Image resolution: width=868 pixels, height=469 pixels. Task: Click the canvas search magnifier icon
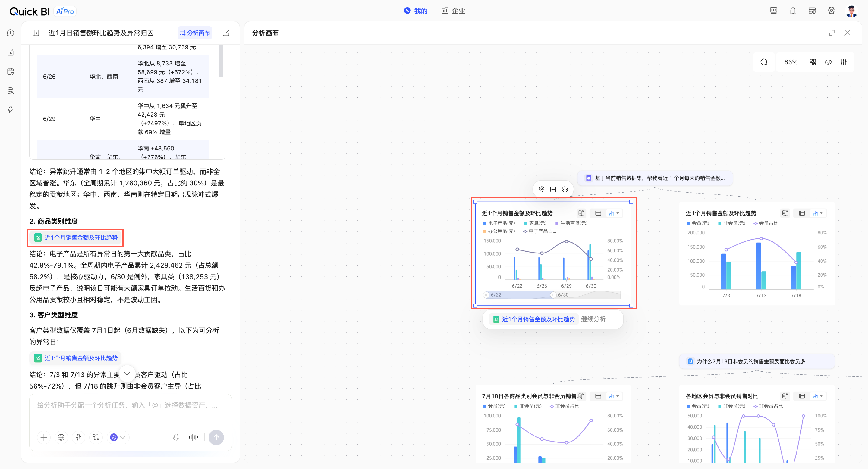point(764,62)
